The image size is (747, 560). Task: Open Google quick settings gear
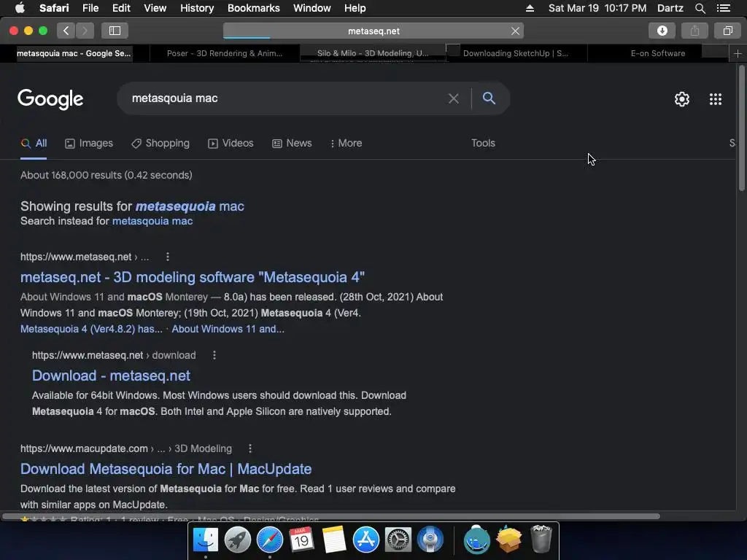(682, 99)
